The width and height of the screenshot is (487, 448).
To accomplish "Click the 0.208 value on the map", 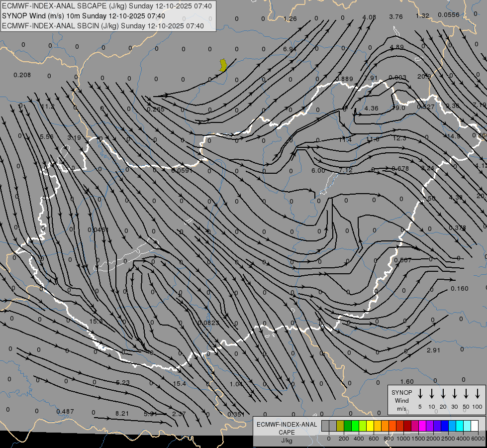I will (22, 75).
